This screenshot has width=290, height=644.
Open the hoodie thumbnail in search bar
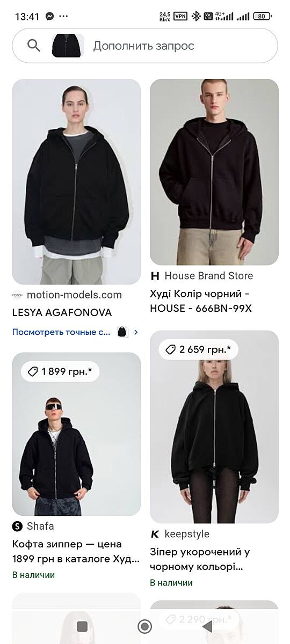pos(68,46)
